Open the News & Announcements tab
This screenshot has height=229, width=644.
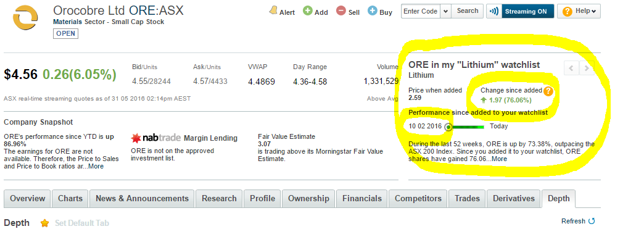pyautogui.click(x=142, y=199)
